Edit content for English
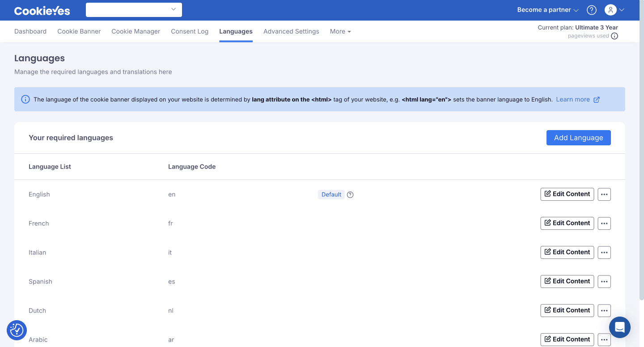Viewport: 644px width, 347px height. 567,194
